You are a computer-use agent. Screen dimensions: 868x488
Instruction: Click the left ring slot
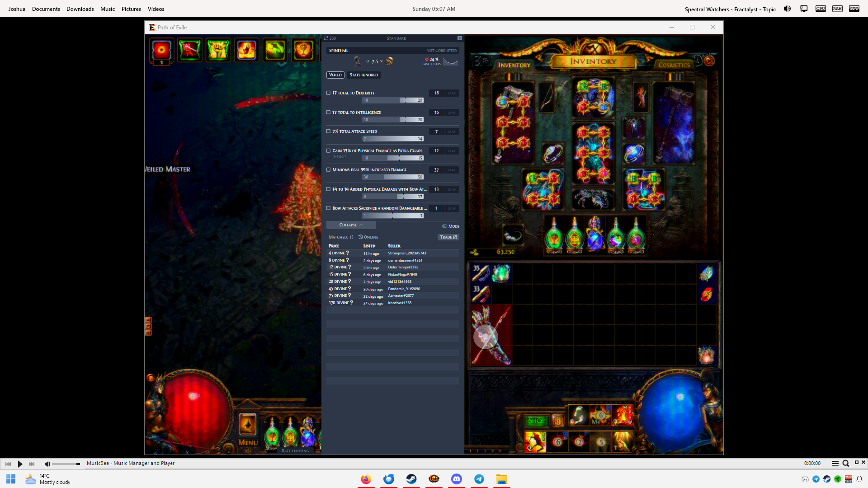(x=553, y=154)
